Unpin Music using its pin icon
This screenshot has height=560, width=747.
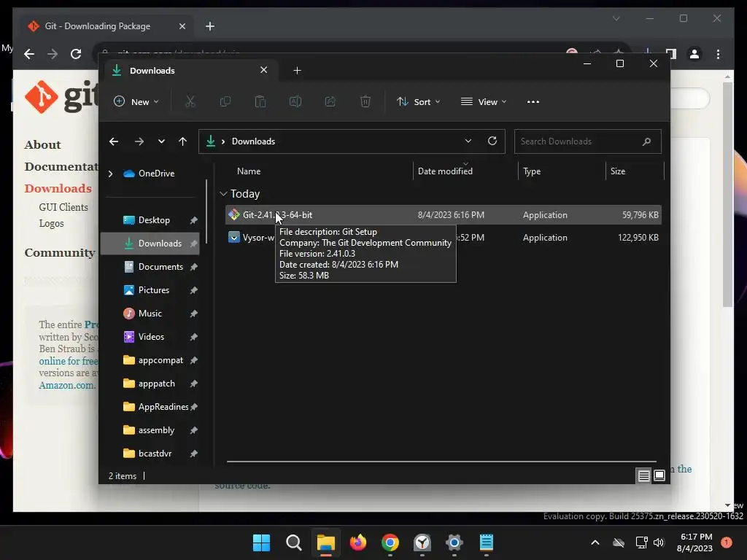point(193,314)
